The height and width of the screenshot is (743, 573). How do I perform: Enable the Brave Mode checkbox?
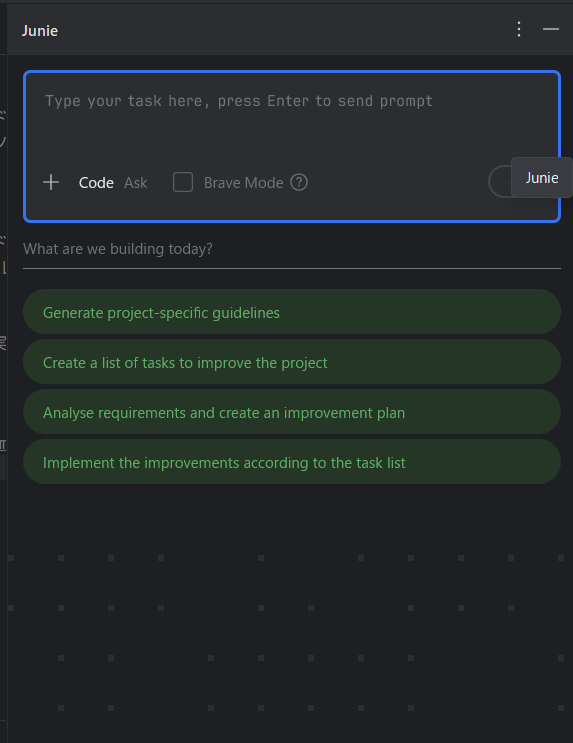[x=183, y=182]
